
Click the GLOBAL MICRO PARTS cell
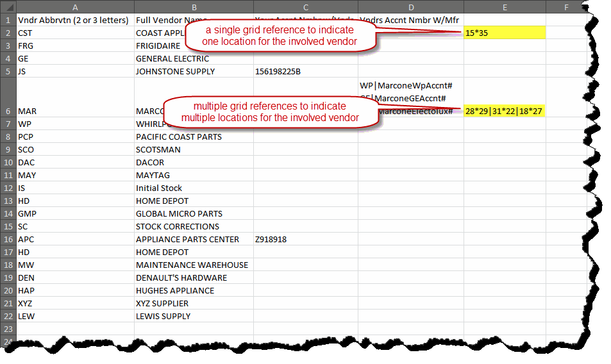click(194, 214)
